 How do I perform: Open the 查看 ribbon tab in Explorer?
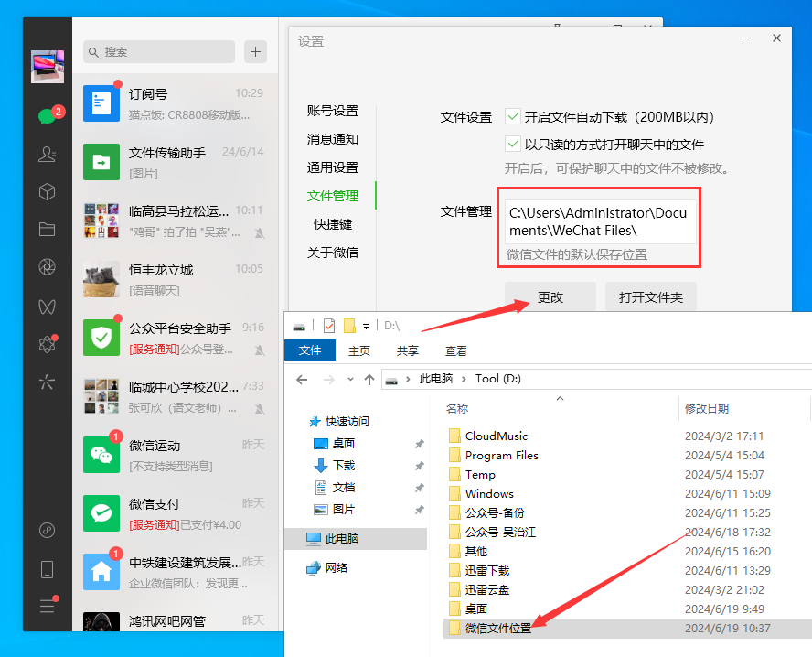pyautogui.click(x=455, y=350)
